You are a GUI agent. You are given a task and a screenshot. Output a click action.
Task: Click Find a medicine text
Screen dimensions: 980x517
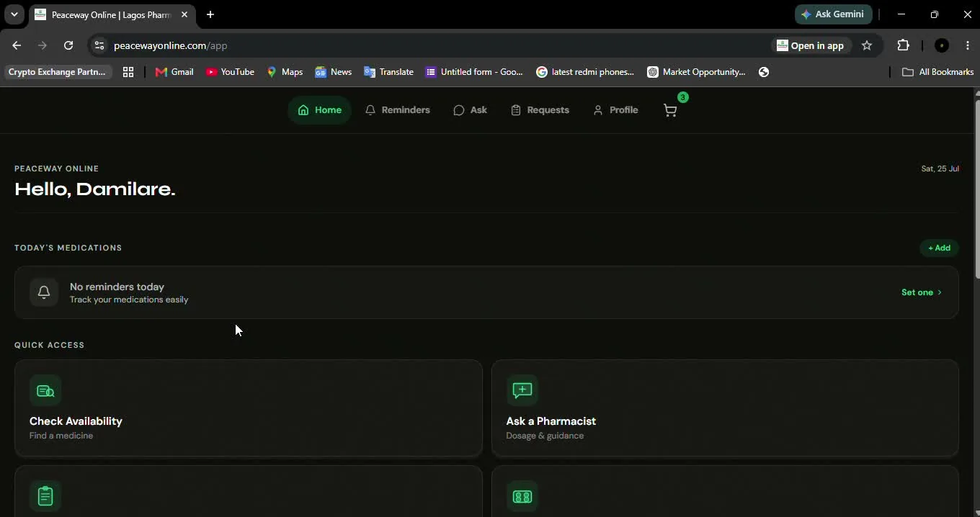click(61, 436)
